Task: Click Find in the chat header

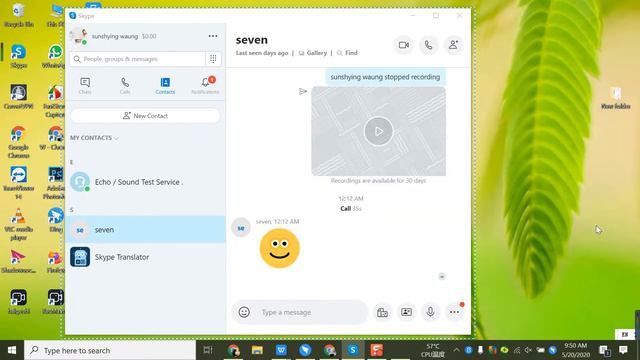Action: click(x=347, y=53)
